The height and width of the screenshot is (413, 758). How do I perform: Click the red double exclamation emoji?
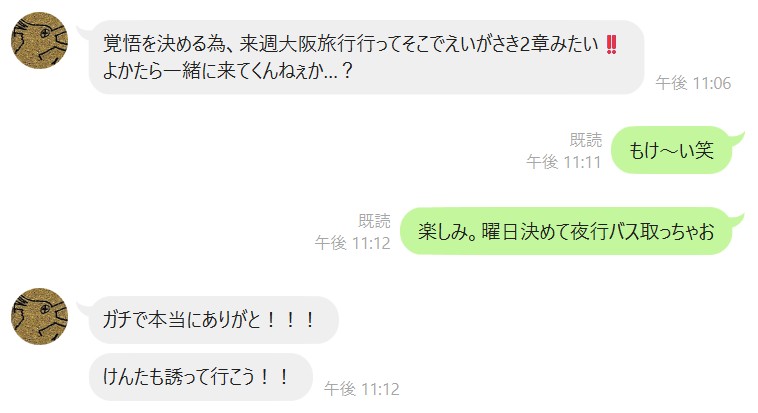click(x=611, y=44)
